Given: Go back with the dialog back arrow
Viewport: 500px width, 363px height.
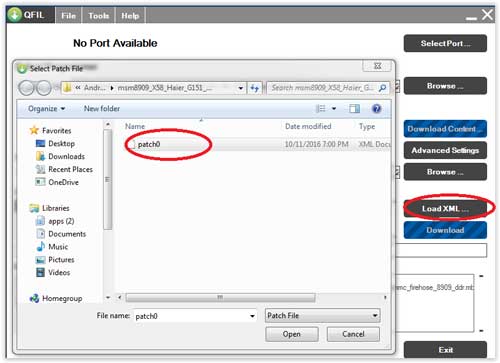Looking at the screenshot, I should tap(26, 88).
